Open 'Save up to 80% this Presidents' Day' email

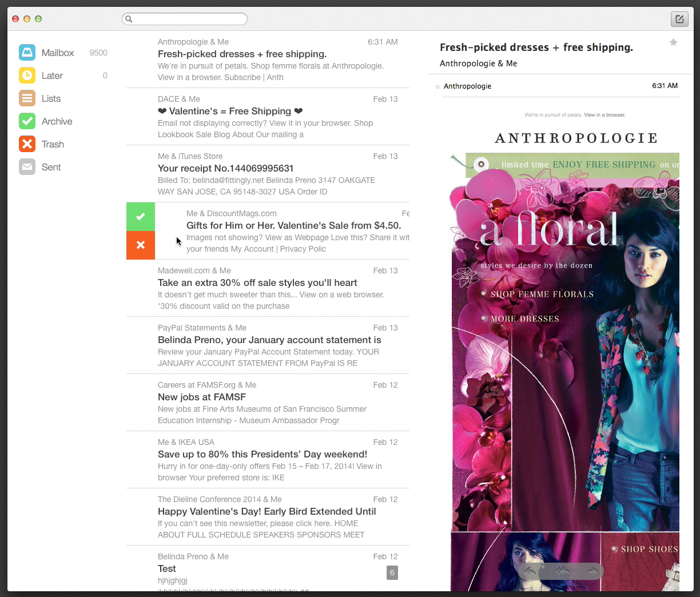click(x=268, y=460)
